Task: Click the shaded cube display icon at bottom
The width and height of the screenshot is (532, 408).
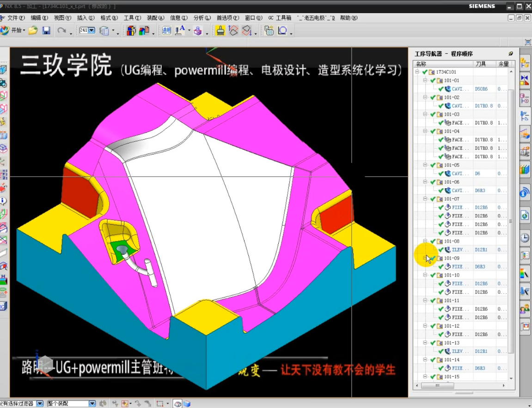Action: tap(187, 403)
